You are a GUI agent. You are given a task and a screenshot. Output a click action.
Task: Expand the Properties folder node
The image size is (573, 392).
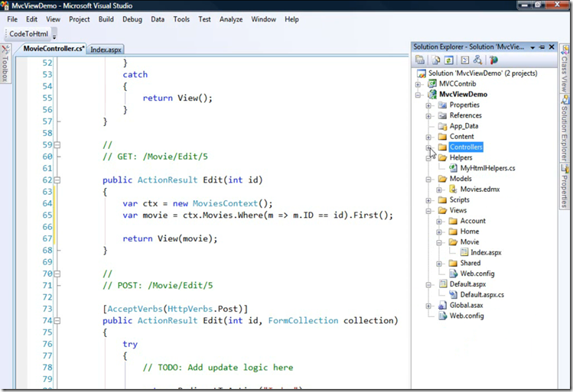pos(428,105)
